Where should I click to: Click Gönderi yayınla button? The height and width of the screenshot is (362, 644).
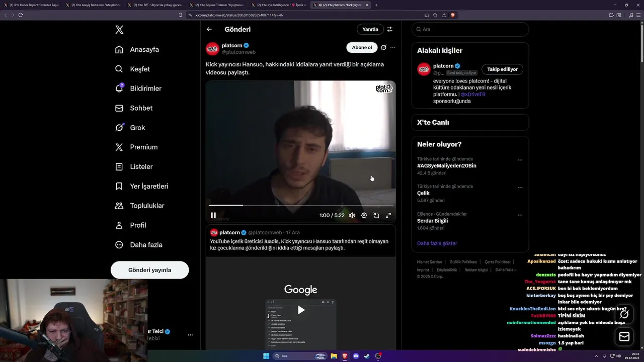[x=150, y=270]
